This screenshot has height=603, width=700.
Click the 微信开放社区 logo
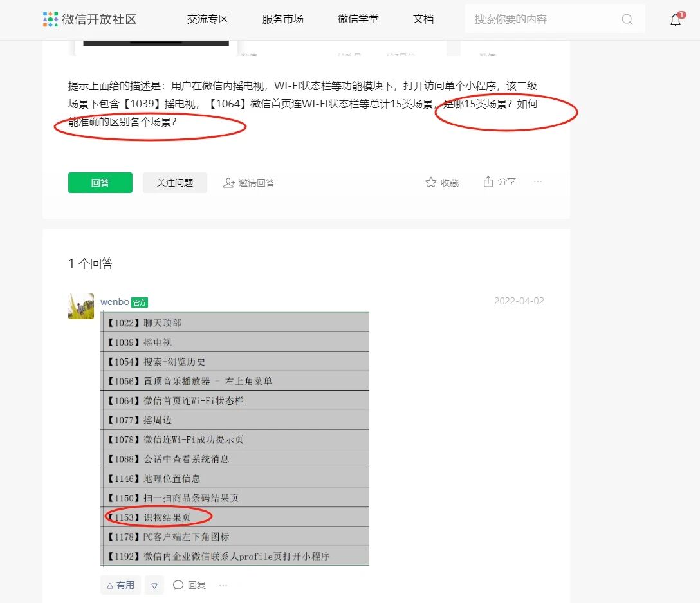click(89, 19)
